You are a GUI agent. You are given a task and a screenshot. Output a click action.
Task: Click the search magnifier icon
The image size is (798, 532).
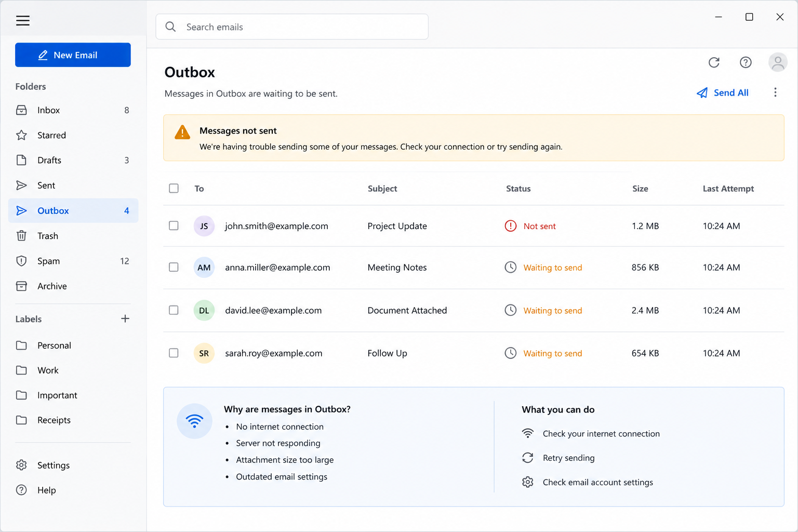pos(170,26)
